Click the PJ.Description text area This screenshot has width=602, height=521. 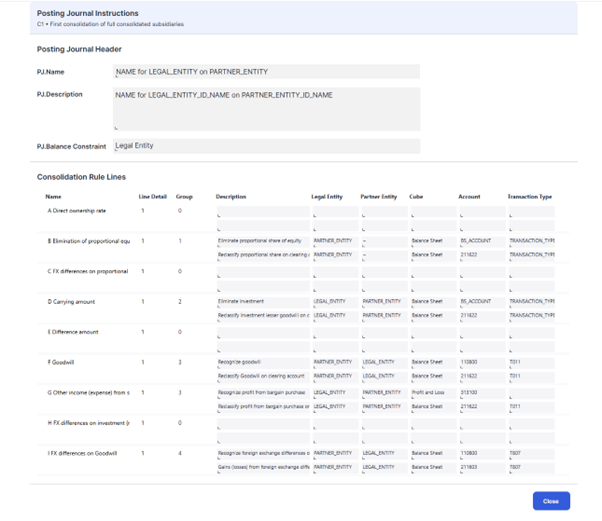266,107
